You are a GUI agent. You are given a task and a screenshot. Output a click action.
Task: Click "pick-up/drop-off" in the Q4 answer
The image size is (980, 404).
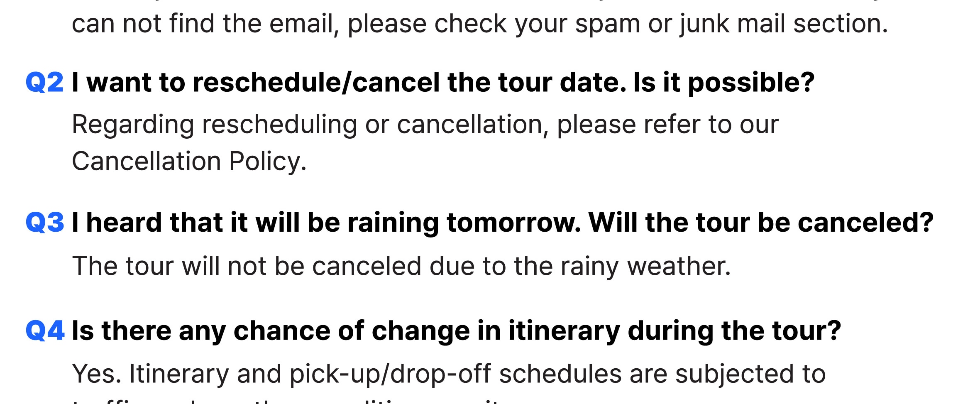(x=390, y=374)
